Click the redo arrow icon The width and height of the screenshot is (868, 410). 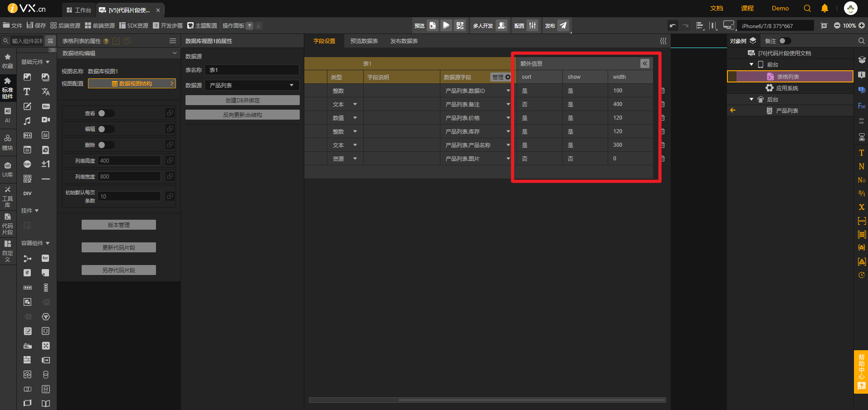pyautogui.click(x=685, y=26)
